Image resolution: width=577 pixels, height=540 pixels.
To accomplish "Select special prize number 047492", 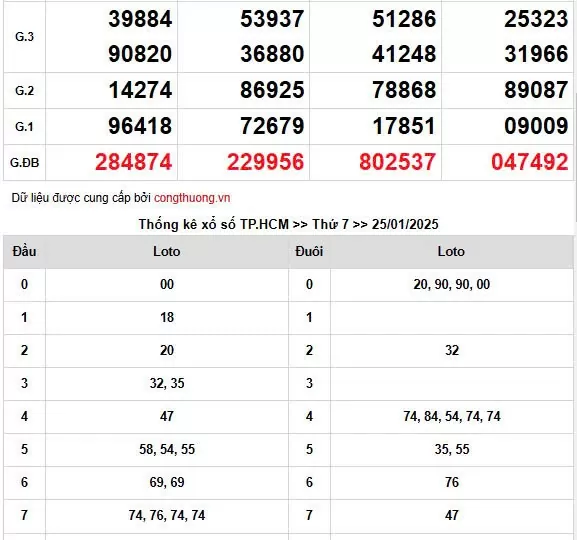I will tap(530, 162).
